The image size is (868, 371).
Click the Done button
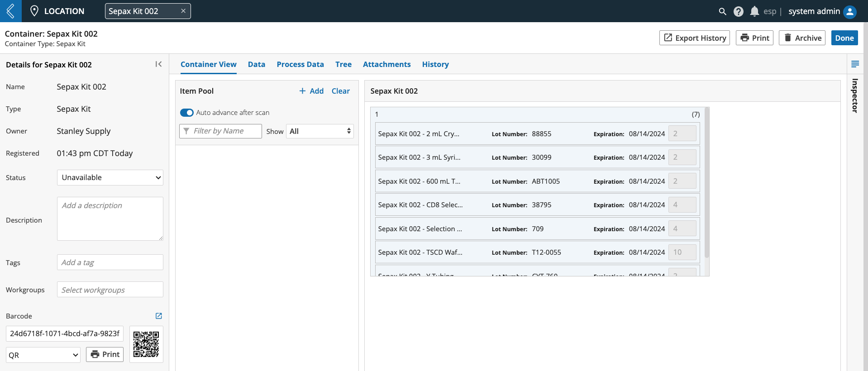point(844,38)
